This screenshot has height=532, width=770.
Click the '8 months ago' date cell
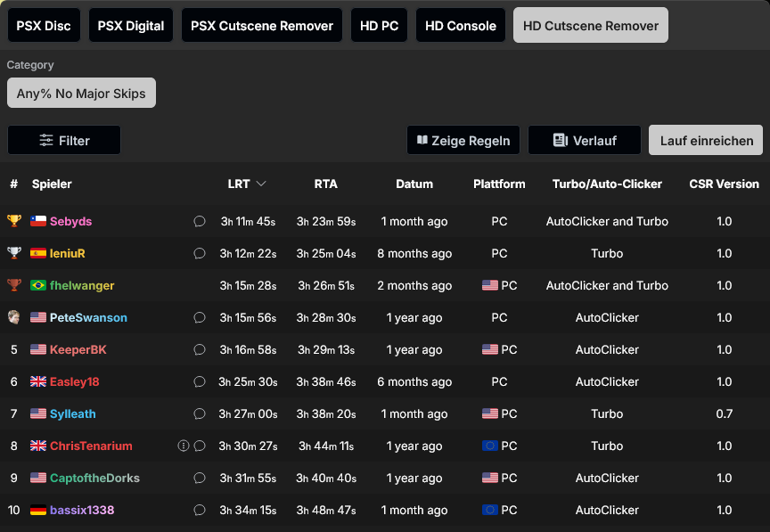point(414,253)
